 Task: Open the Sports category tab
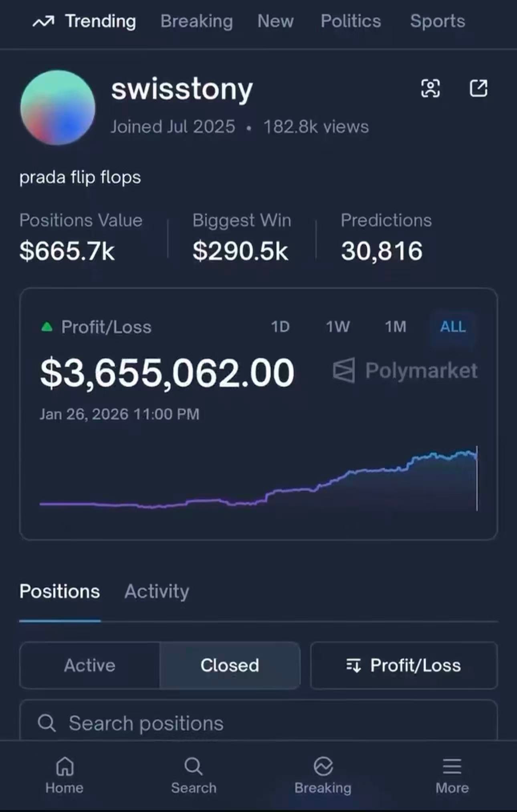tap(437, 21)
